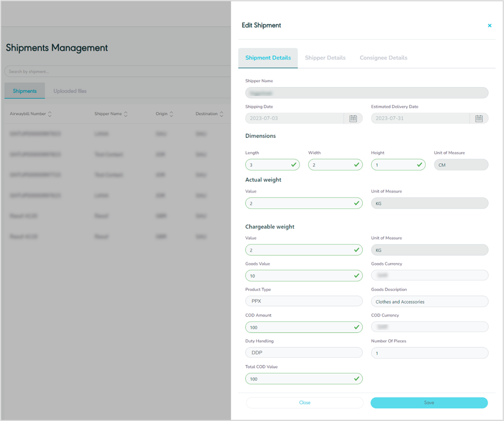Open the Product Type PPX field
Viewport: 504px width, 421px height.
(304, 301)
